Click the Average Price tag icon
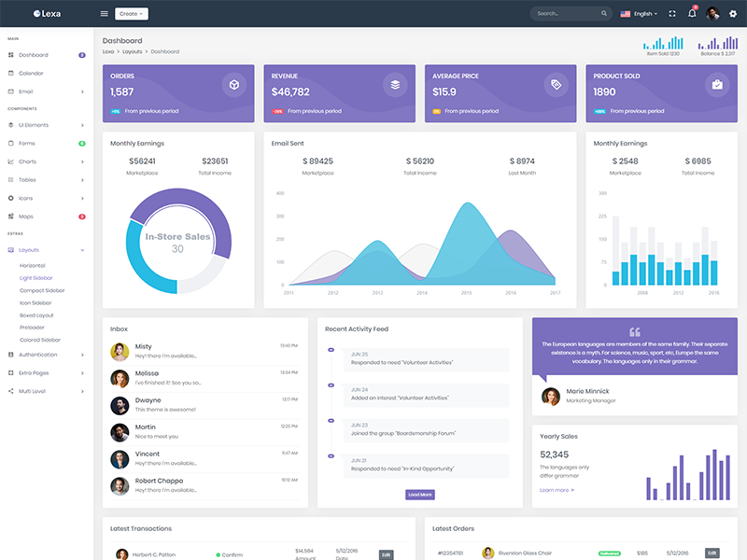 coord(556,85)
